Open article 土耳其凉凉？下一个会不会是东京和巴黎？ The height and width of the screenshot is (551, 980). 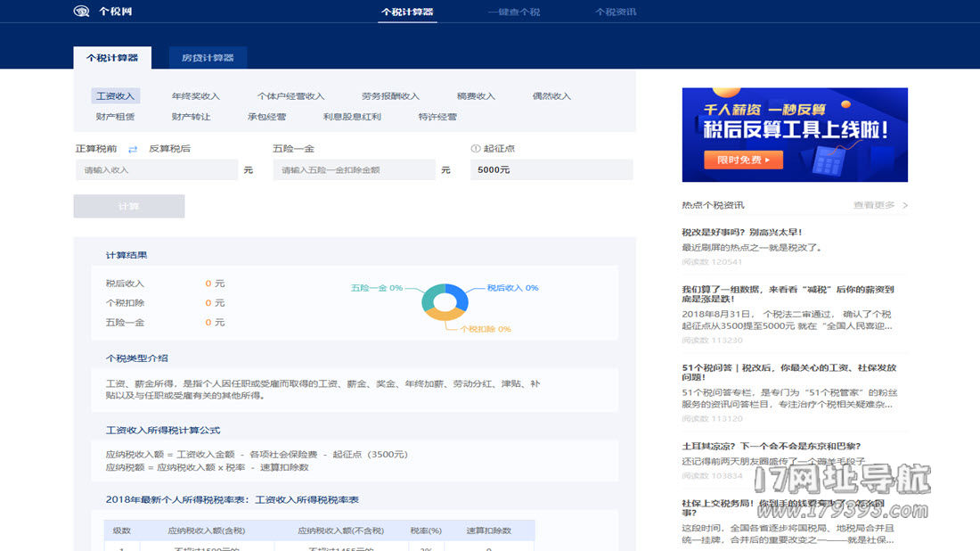pos(771,447)
